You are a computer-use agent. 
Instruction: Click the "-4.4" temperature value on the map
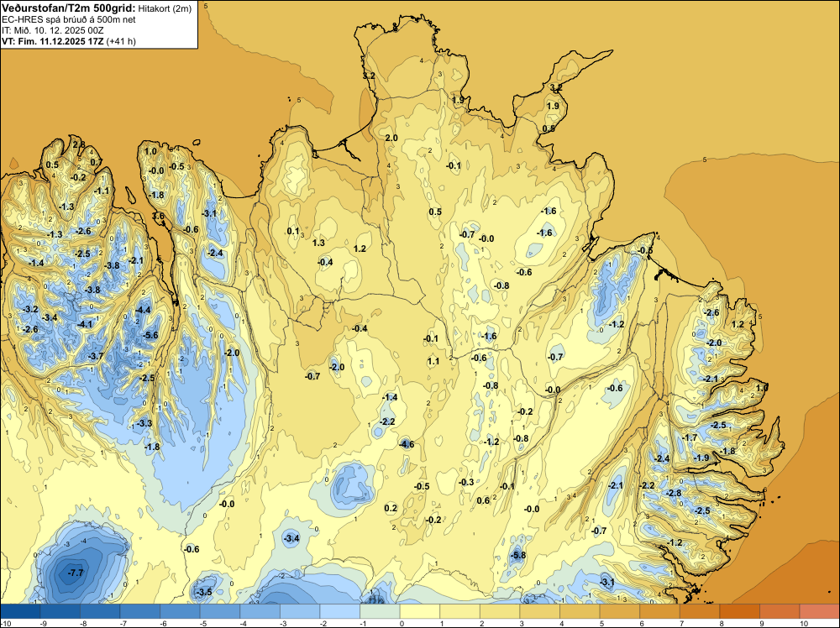pos(143,310)
